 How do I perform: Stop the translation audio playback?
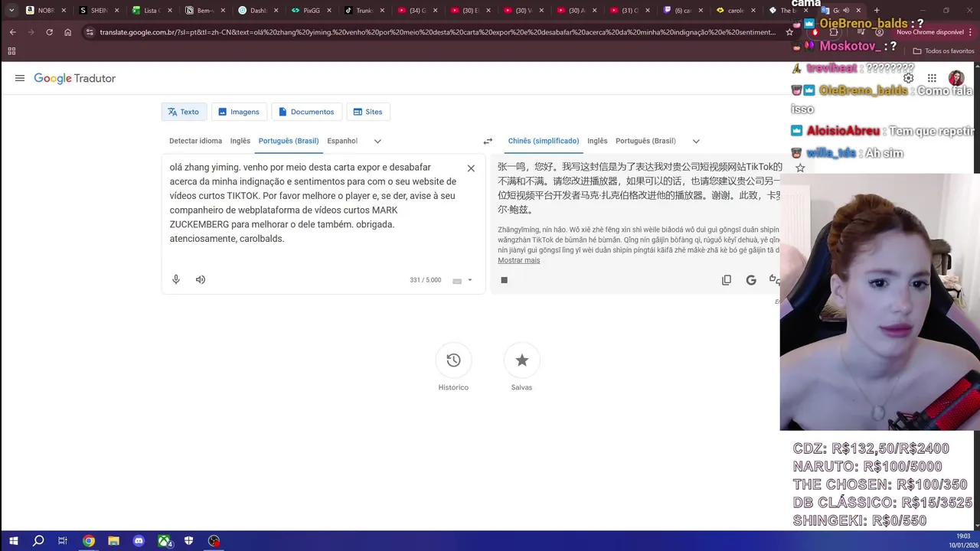coord(504,280)
